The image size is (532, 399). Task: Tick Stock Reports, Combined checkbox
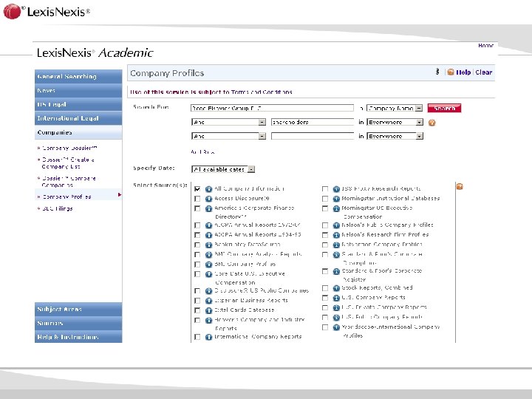[325, 288]
